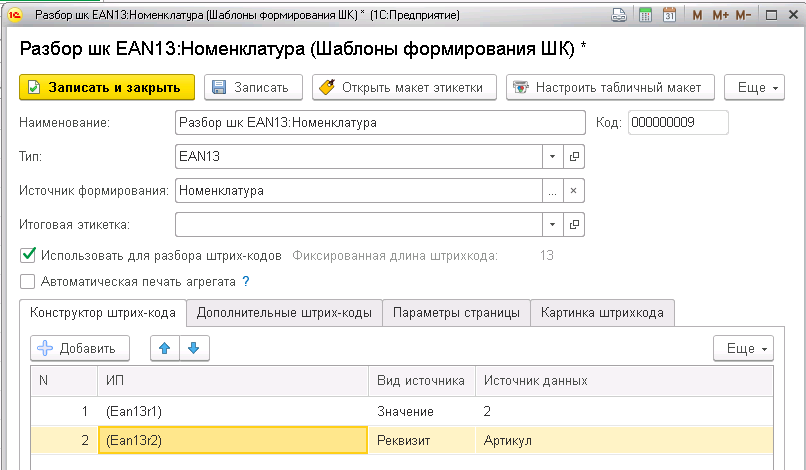The width and height of the screenshot is (806, 470).
Task: Click the M- memory subtract button
Action: click(x=743, y=15)
